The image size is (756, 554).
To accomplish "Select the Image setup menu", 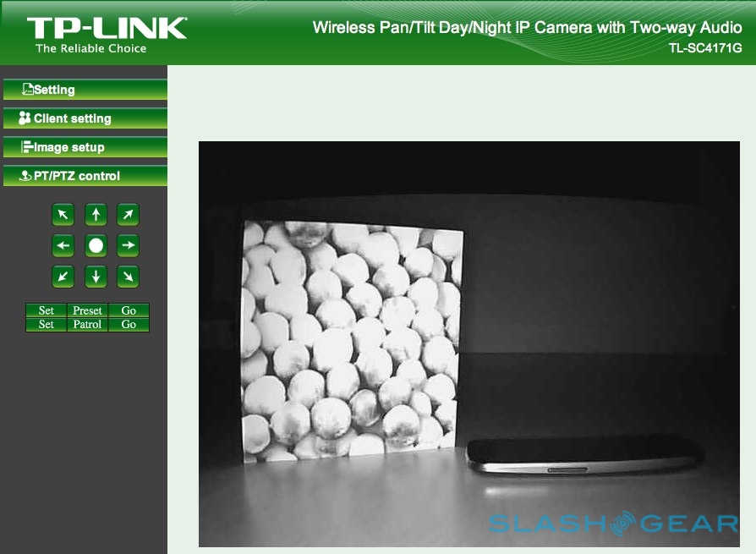I will pyautogui.click(x=84, y=147).
